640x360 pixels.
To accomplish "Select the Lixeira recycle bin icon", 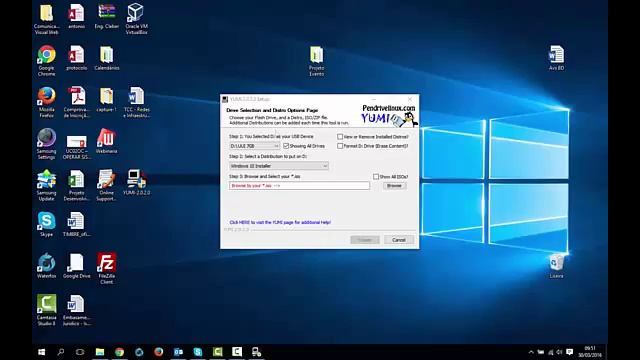I will (x=556, y=266).
